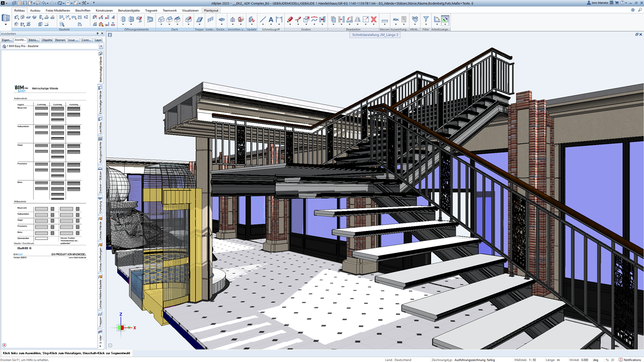
Task: Open the Treppe stair tool
Action: click(x=199, y=20)
